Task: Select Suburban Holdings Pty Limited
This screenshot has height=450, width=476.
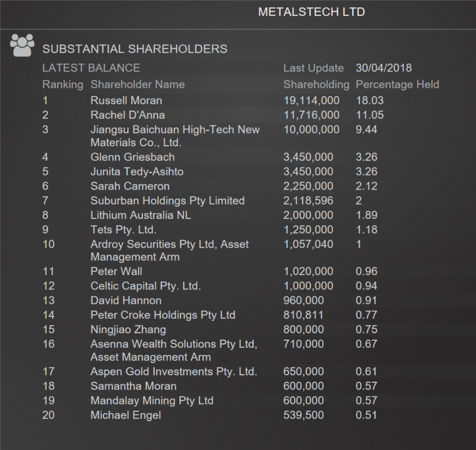Action: tap(168, 201)
